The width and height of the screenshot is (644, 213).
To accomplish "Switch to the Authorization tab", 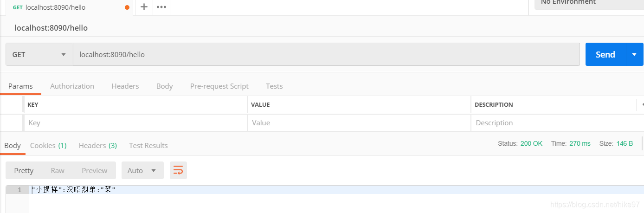I will (72, 86).
